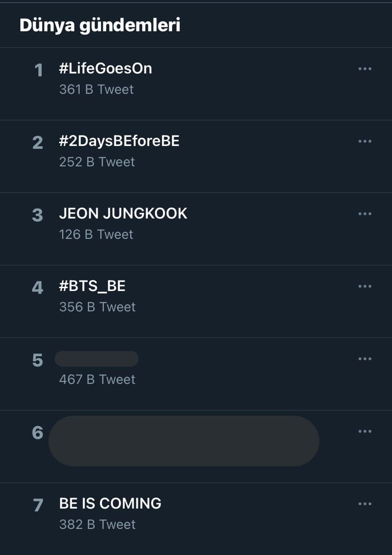
Task: Open the #LifeGoesOn hashtag
Action: [x=105, y=68]
